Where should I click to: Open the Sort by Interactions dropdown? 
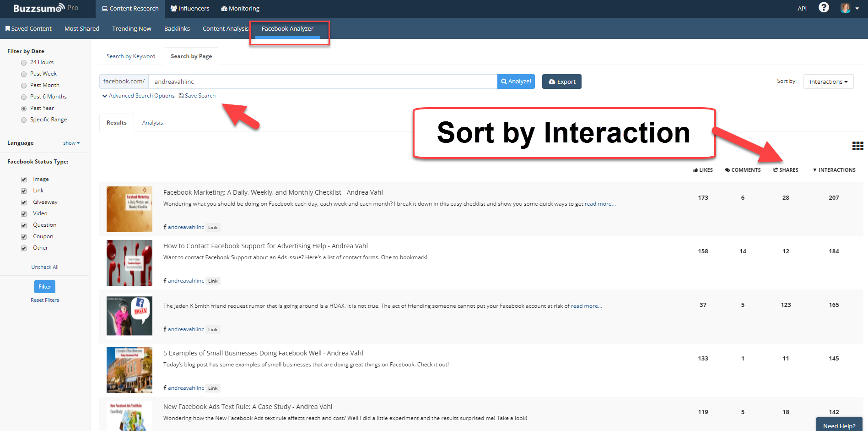pos(828,82)
